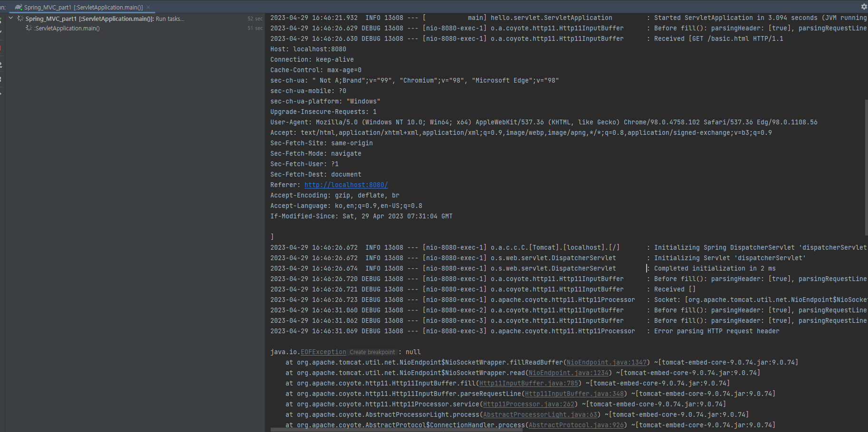Click the User-Agent Mozilla/5.0 header line
This screenshot has width=868, height=432.
544,122
